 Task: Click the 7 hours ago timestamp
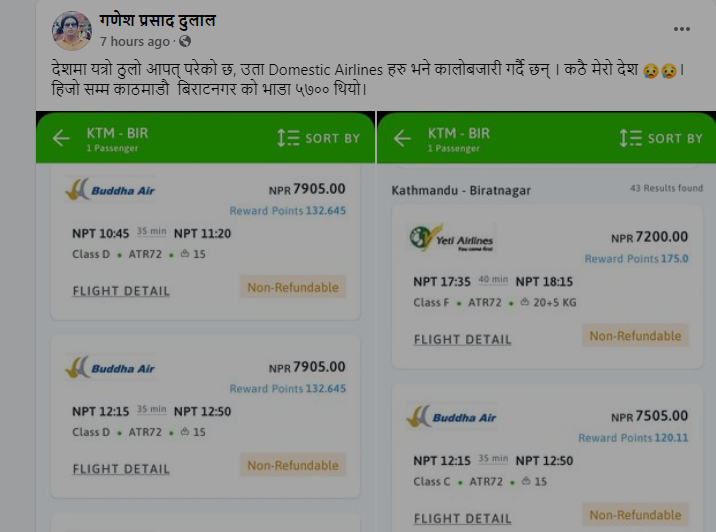(x=135, y=42)
